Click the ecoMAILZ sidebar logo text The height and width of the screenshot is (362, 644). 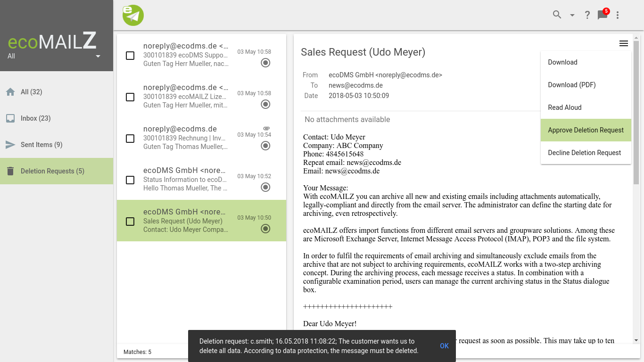[x=52, y=42]
